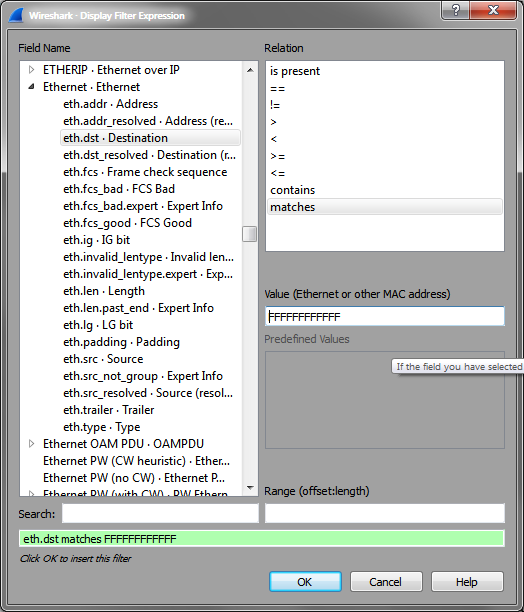This screenshot has height=612, width=524.
Task: Expand the Ethernet OAM PDU node
Action: pyautogui.click(x=31, y=444)
